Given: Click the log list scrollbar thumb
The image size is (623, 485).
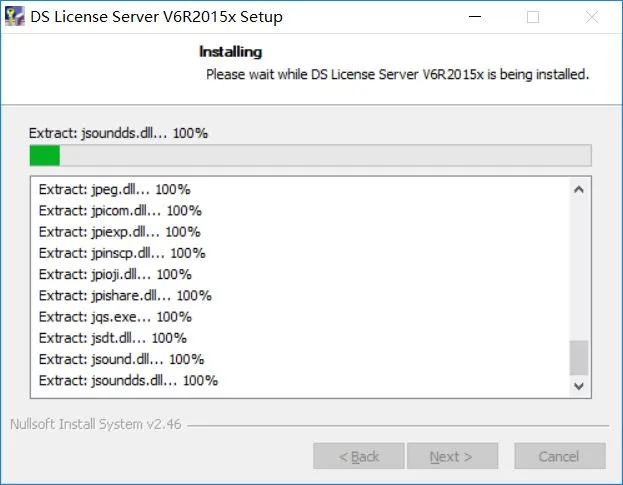Looking at the screenshot, I should tap(579, 357).
